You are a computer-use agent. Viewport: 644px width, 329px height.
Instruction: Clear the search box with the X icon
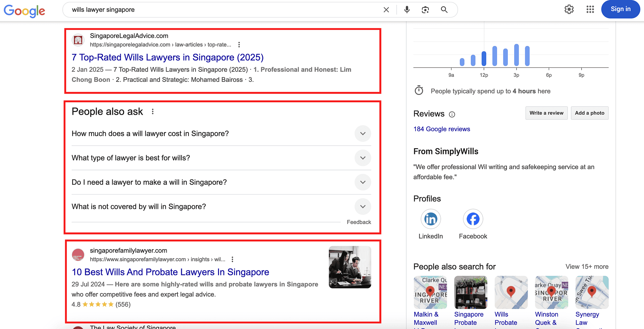(386, 10)
